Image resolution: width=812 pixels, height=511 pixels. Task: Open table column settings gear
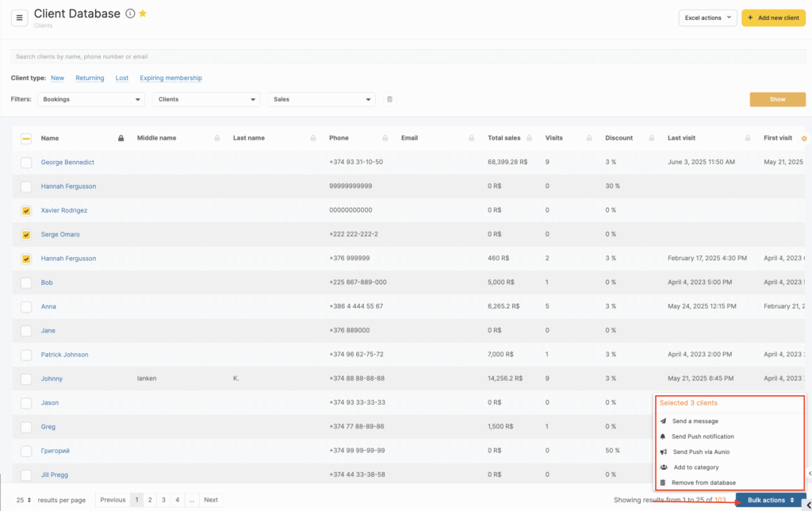[x=804, y=138]
